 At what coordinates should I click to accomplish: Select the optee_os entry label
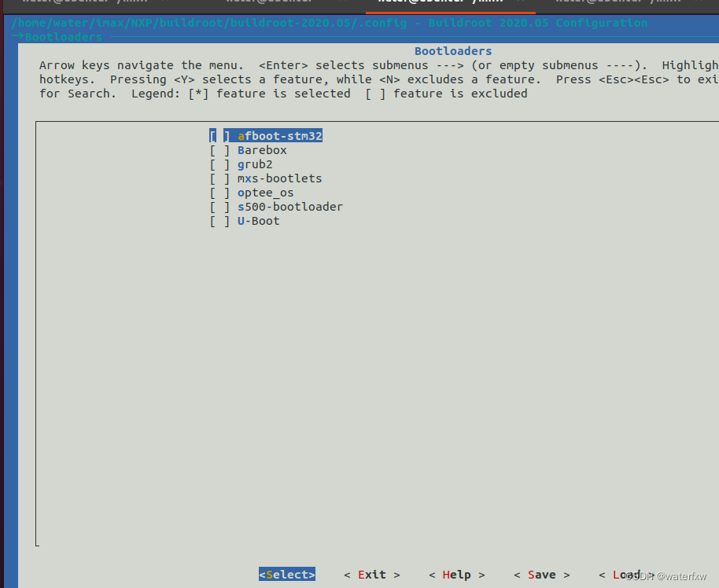click(266, 193)
